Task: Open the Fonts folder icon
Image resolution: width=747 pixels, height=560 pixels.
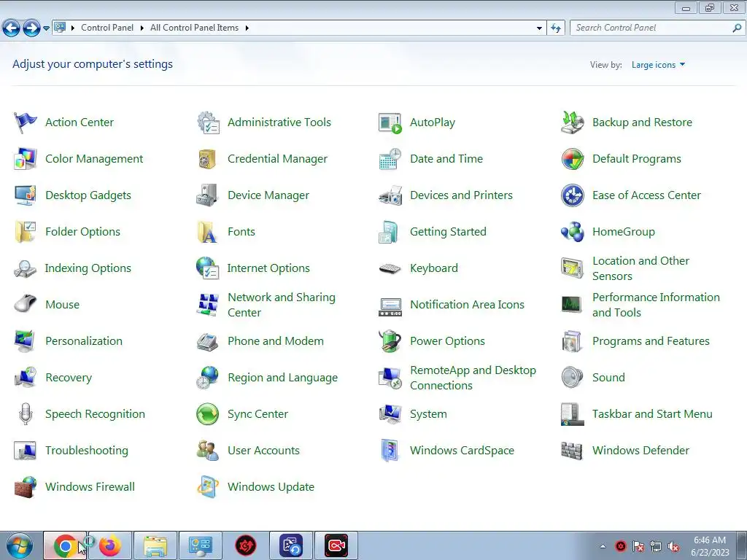Action: (208, 232)
